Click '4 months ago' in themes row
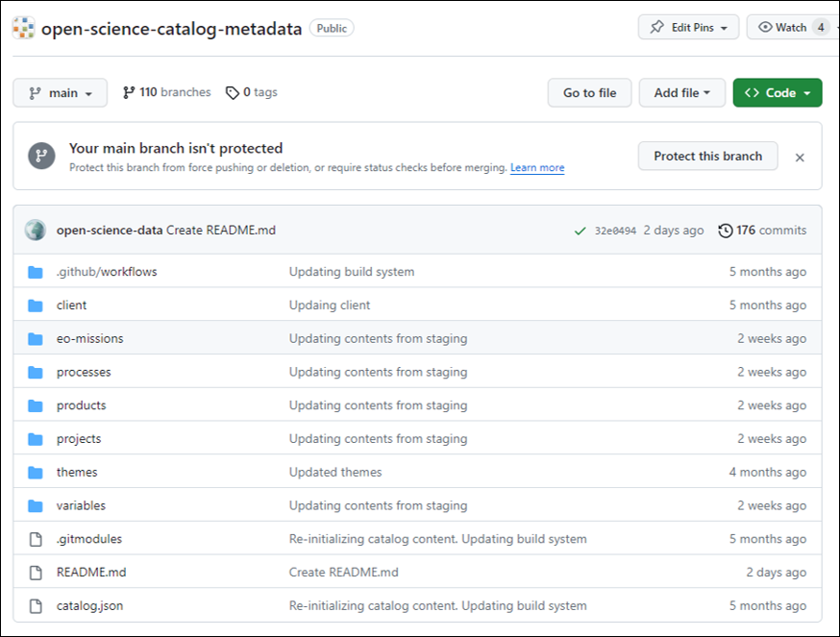 [768, 472]
